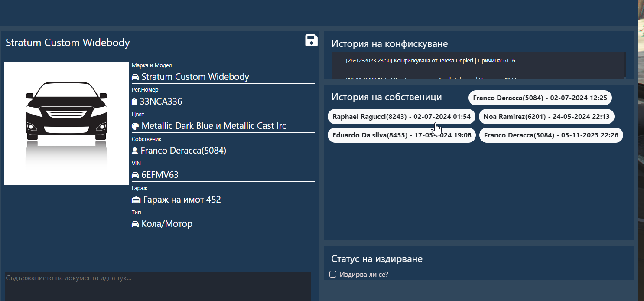Click the car icon beside Stratum Custom Widebody
Screen dimensions: 644x301
click(135, 77)
